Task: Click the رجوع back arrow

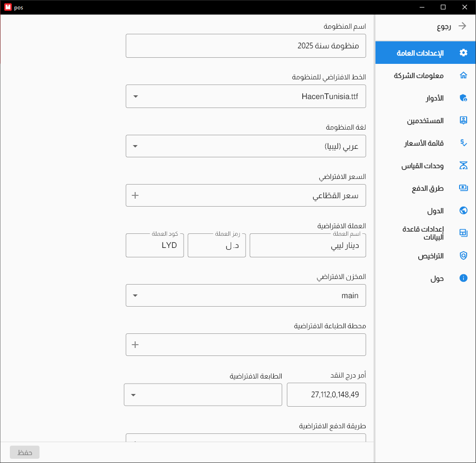Action: (463, 27)
